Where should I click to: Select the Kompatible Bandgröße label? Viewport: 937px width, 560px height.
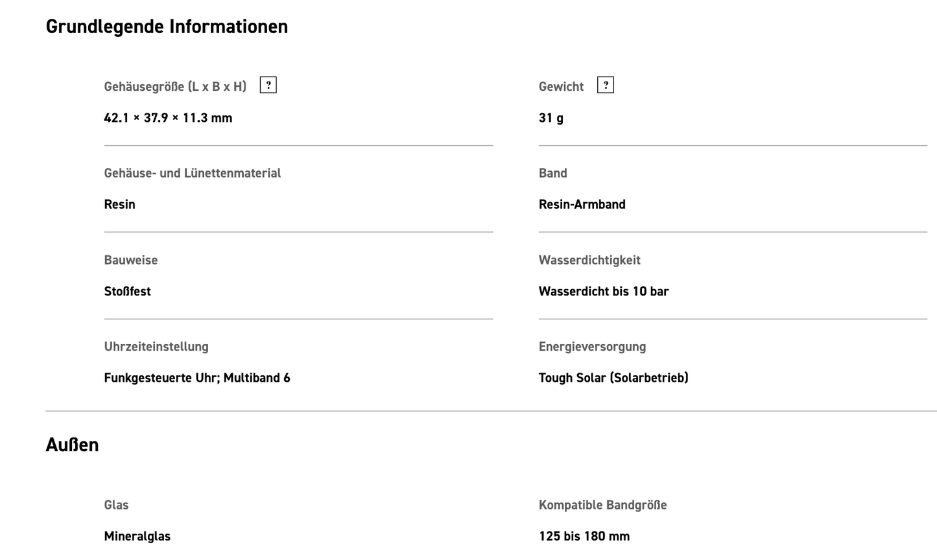tap(602, 505)
